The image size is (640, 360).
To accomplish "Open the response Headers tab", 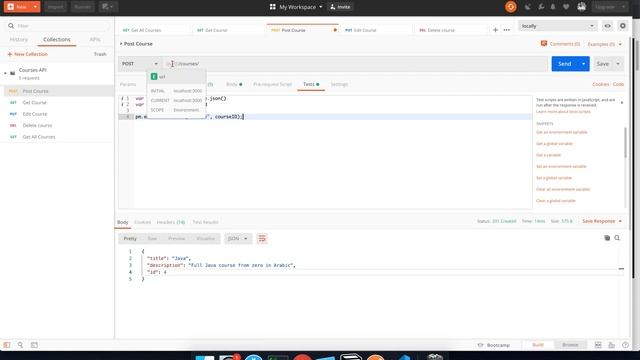I will coord(171,222).
